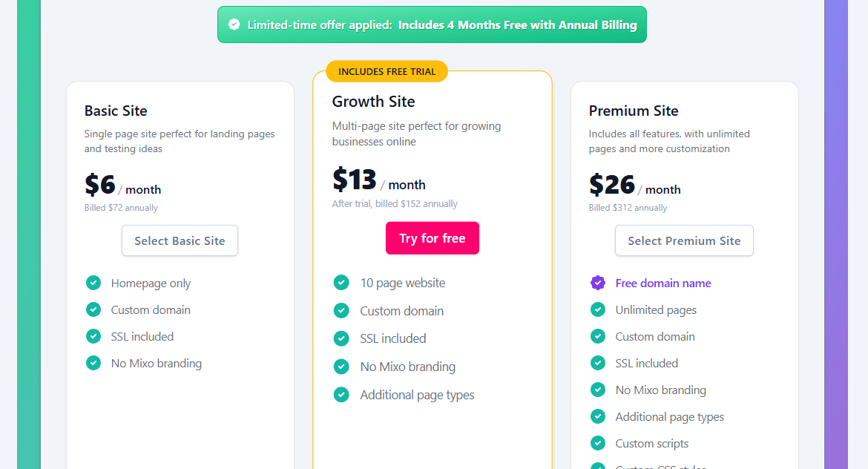Click the Premium Site plan heading
This screenshot has height=469, width=868.
coord(634,110)
